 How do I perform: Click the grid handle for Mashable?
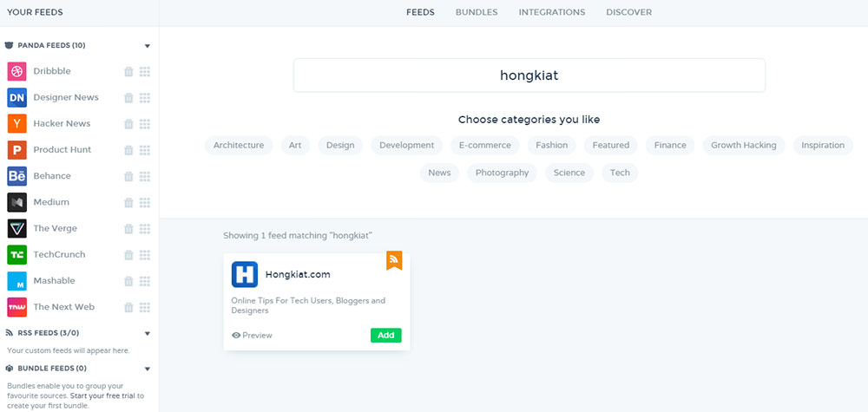click(x=145, y=281)
